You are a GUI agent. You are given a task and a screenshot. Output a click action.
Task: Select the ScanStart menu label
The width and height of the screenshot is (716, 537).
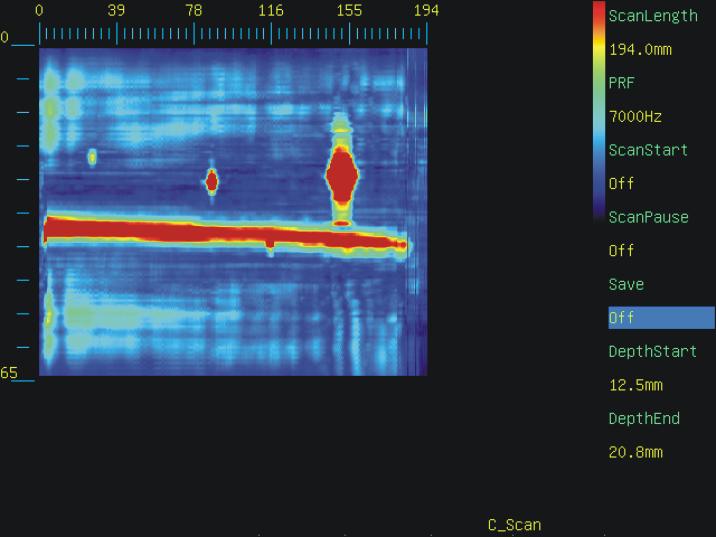pyautogui.click(x=648, y=150)
